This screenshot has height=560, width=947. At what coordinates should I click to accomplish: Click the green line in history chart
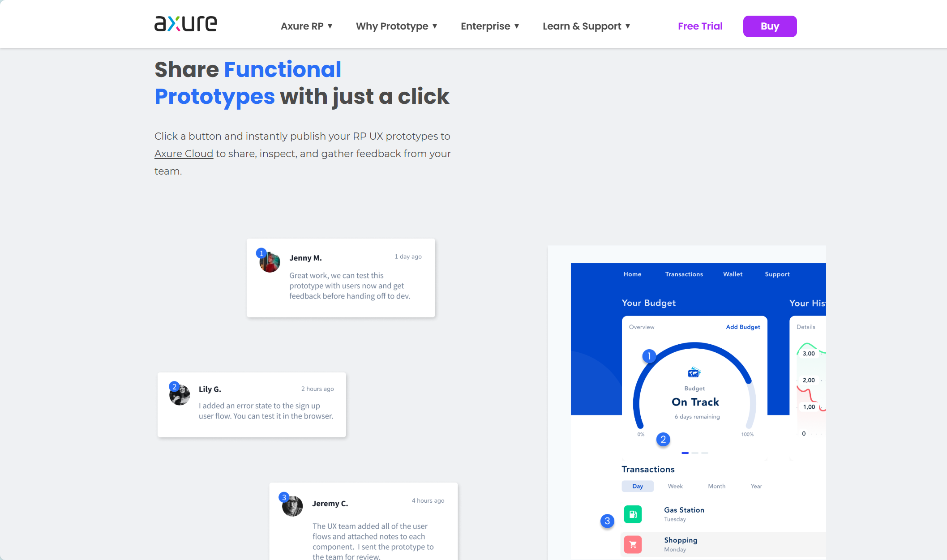tap(808, 344)
